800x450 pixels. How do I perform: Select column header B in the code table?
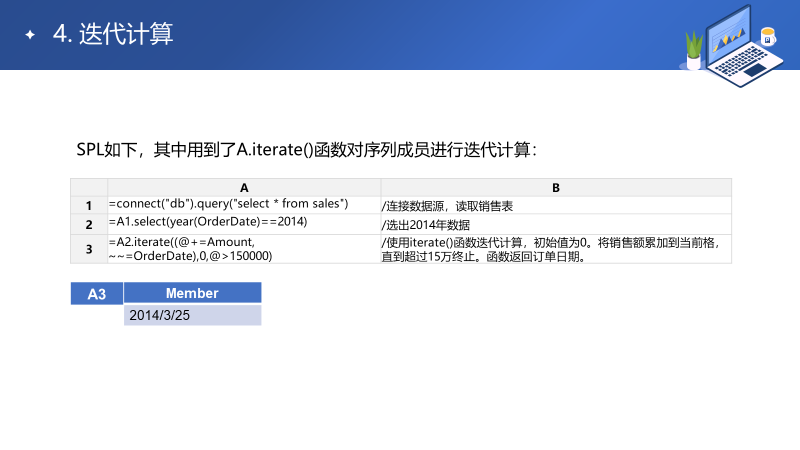556,188
